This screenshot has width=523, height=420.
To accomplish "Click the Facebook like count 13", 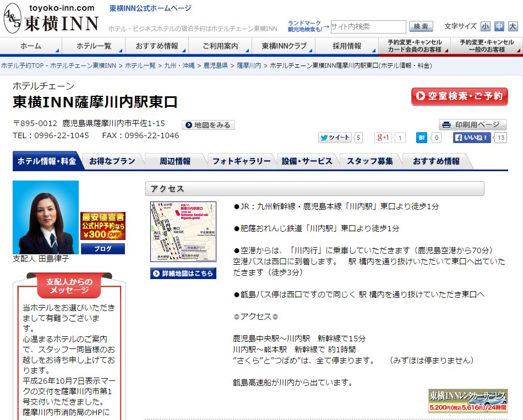I will pos(501,138).
